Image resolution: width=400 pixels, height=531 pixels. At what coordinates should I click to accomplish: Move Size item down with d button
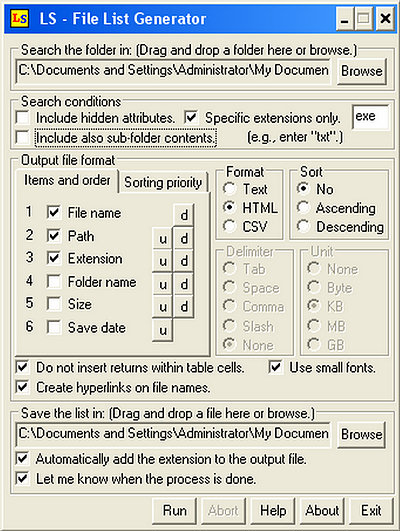pyautogui.click(x=184, y=306)
